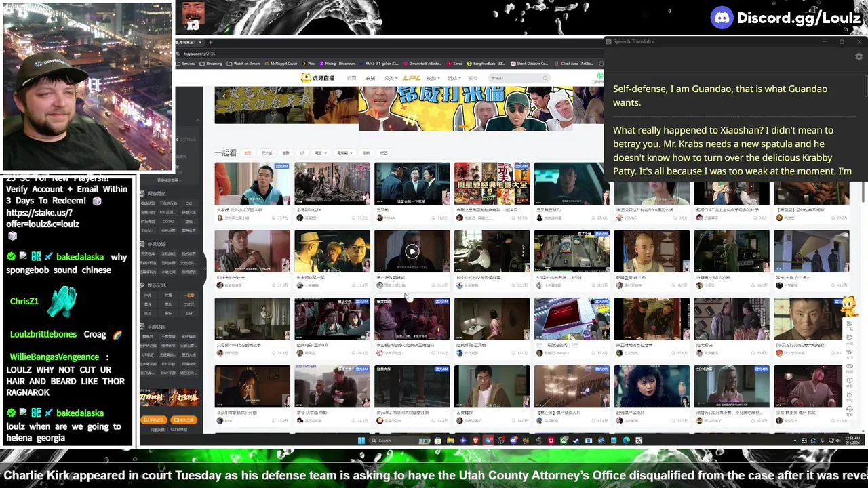Open the stream with blonde woman thumbnail
This screenshot has width=868, height=488.
(x=732, y=386)
